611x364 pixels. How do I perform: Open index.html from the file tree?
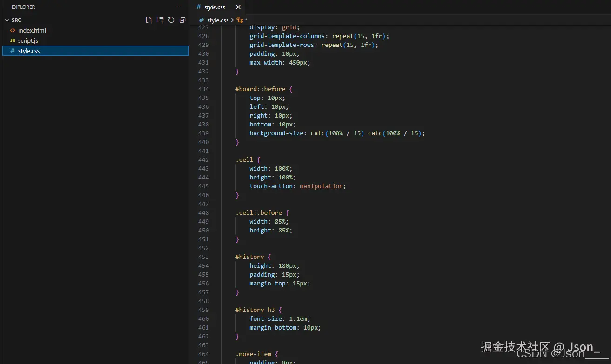tap(32, 30)
